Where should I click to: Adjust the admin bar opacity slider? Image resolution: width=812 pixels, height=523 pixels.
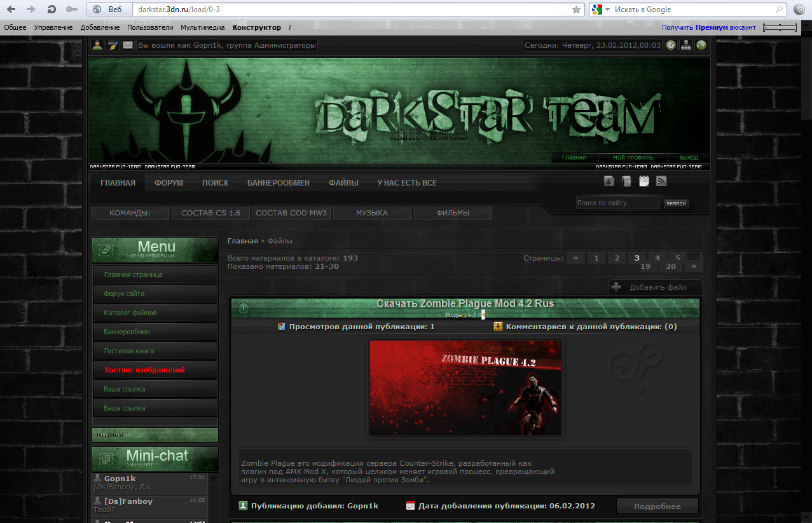pos(780,27)
